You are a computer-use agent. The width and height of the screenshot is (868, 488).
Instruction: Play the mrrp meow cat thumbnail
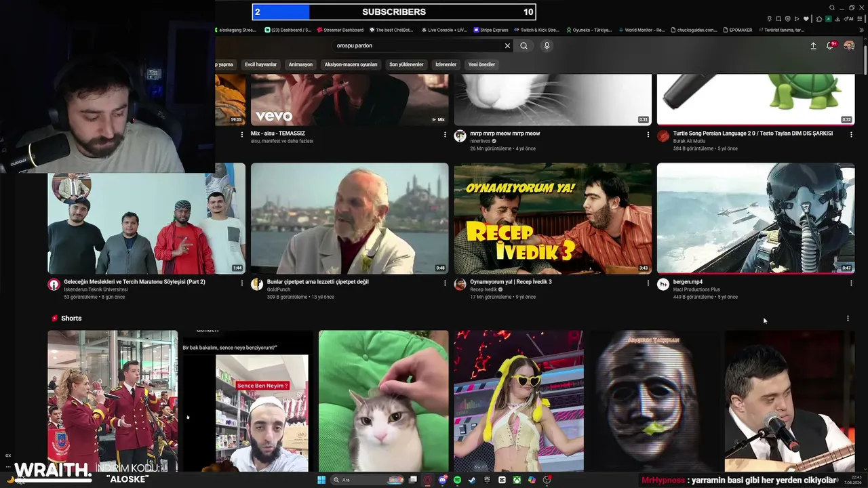(x=553, y=100)
